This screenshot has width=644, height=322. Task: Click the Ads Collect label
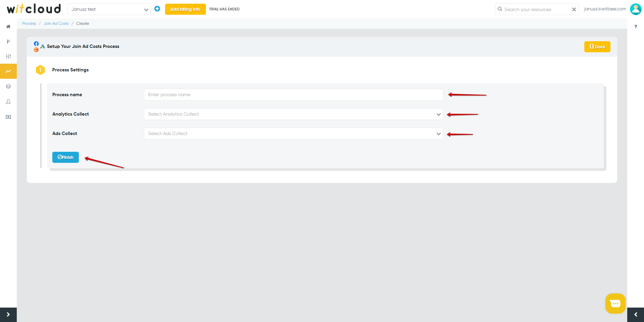pos(65,134)
